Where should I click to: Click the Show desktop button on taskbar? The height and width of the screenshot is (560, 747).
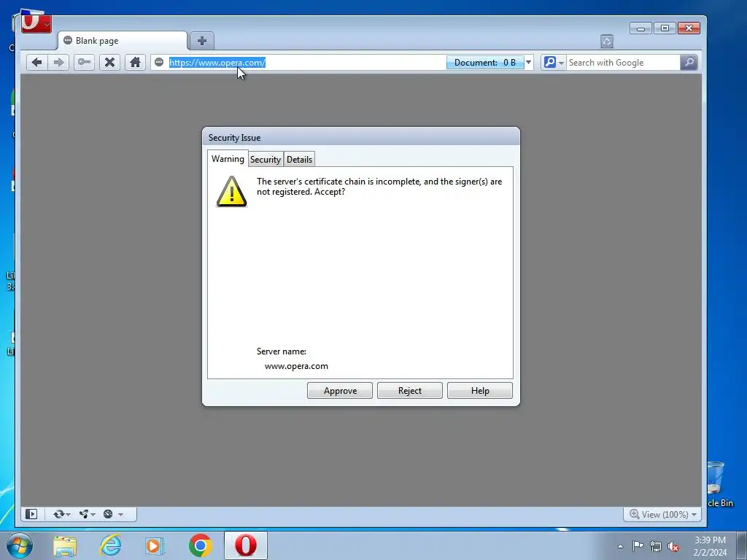point(742,545)
